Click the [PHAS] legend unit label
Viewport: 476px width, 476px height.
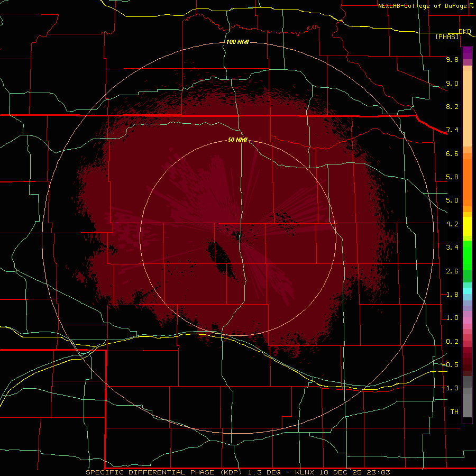[447, 36]
